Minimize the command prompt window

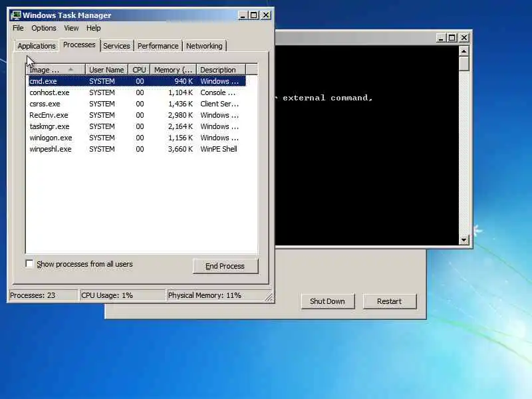[441, 38]
